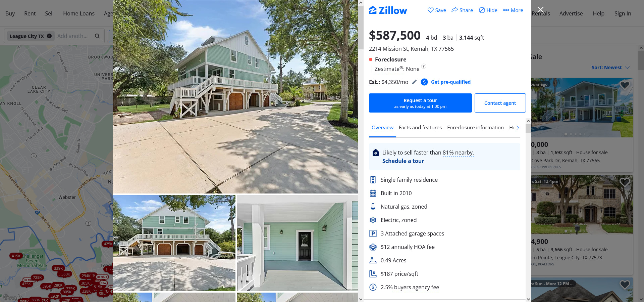
Task: Show more tabs with right chevron
Action: pyautogui.click(x=518, y=128)
